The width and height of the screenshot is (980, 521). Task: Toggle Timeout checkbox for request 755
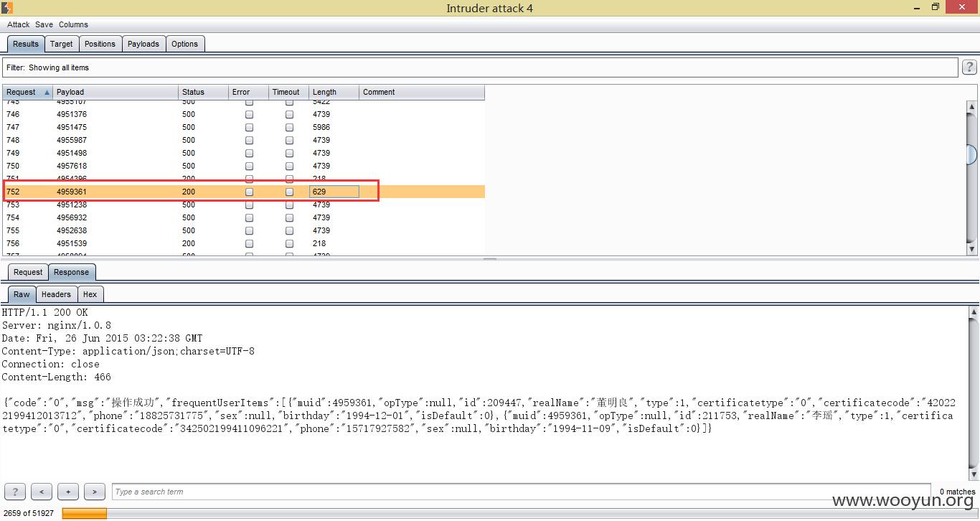tap(289, 230)
